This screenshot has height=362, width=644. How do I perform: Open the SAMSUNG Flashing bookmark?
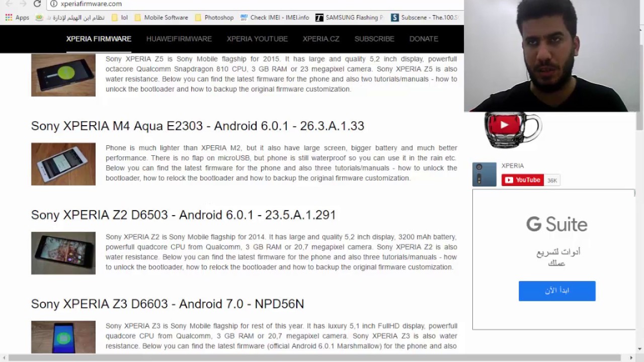[x=349, y=18]
